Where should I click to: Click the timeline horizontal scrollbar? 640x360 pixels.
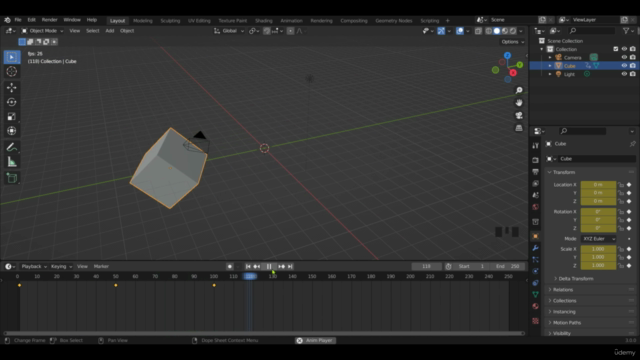point(264,333)
